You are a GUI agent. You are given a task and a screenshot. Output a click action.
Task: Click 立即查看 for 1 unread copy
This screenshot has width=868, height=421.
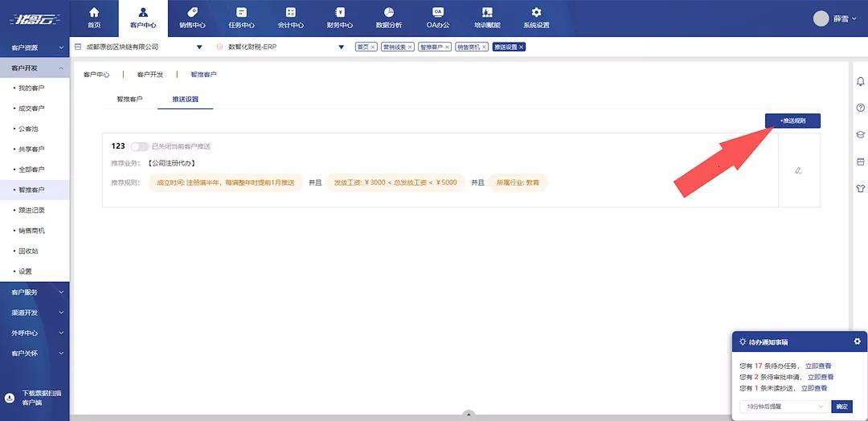tap(814, 388)
